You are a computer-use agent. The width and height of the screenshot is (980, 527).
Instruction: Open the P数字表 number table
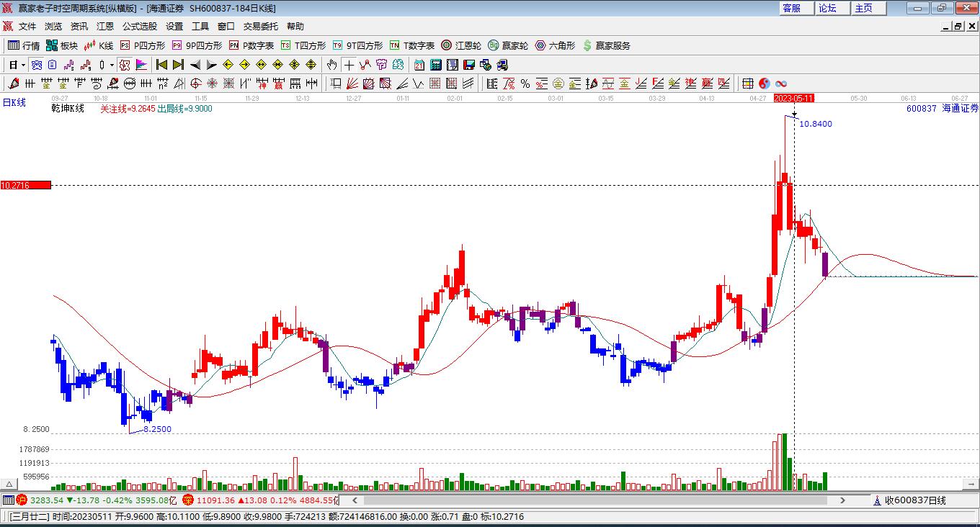click(x=251, y=45)
